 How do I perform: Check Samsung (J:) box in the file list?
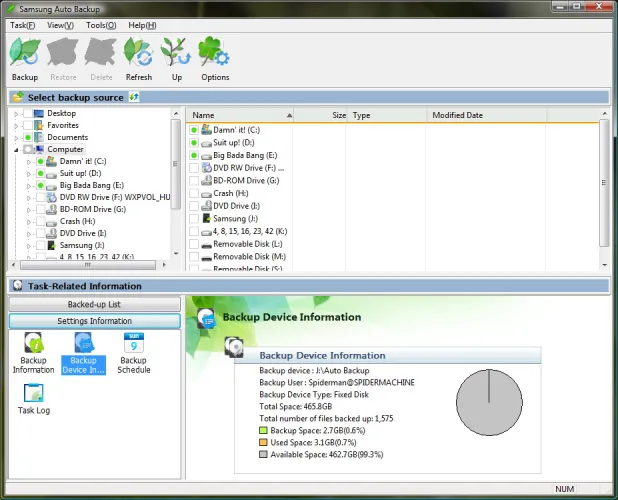194,218
